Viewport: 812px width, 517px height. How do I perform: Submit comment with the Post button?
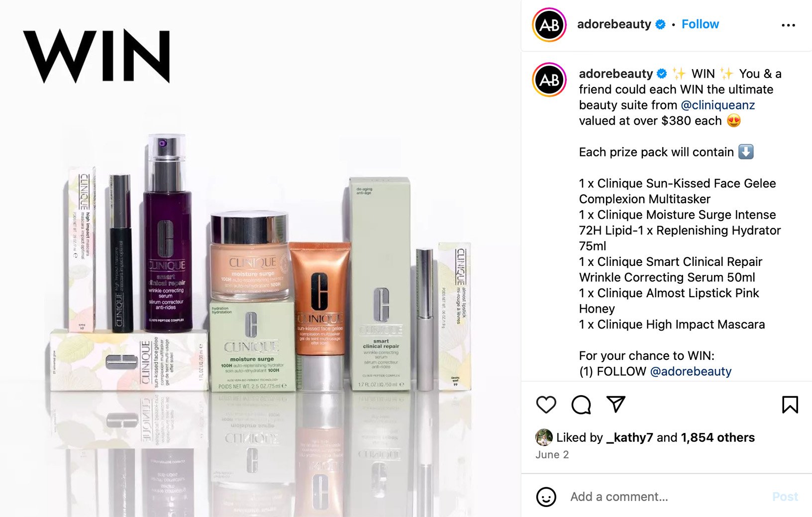(785, 497)
